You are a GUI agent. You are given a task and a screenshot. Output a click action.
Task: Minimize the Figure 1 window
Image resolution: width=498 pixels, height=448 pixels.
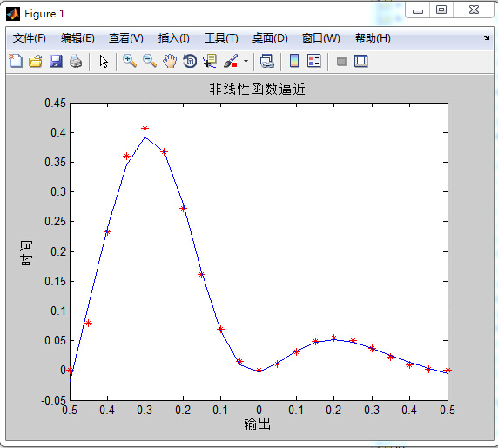[x=418, y=10]
